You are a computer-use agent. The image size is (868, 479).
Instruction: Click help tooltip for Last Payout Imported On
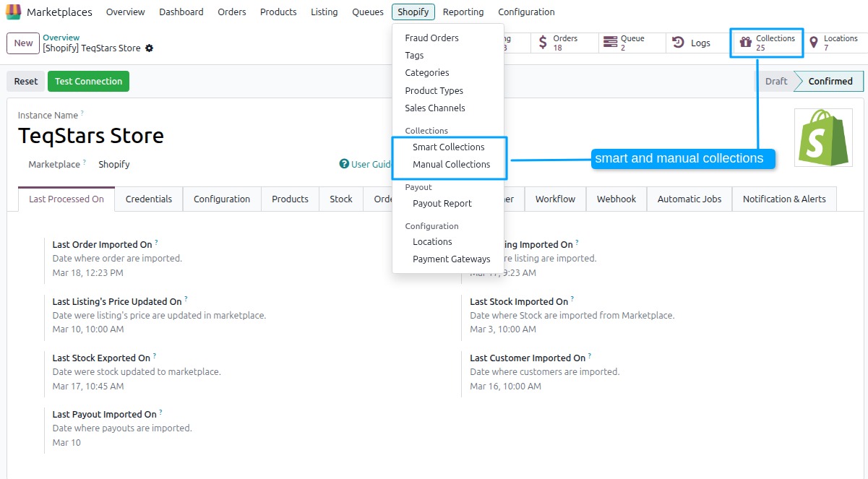click(160, 412)
